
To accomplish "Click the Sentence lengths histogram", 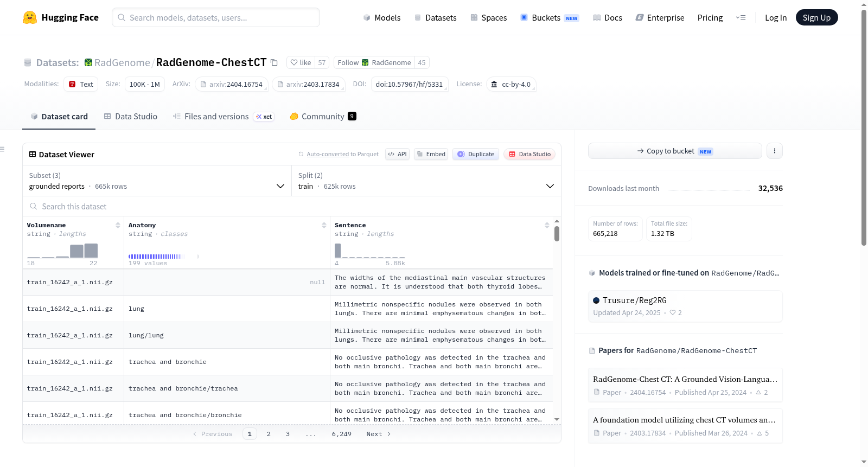I will coord(370,251).
